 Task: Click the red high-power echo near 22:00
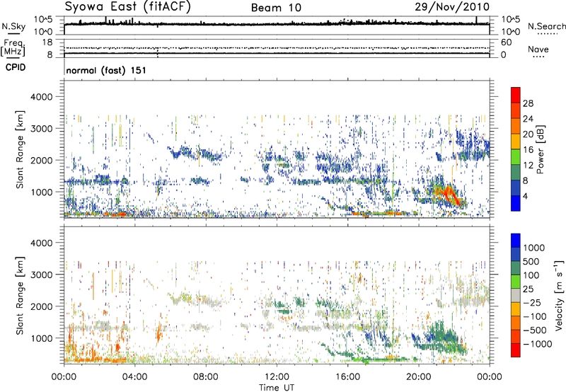[451, 195]
